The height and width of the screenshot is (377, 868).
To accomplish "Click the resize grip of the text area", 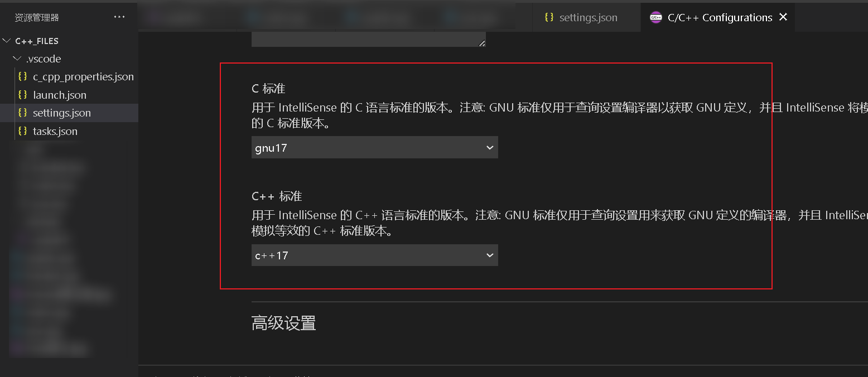I will (x=482, y=42).
